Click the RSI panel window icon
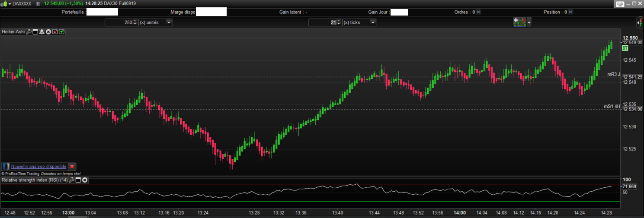This screenshot has height=218, width=644. coord(78,180)
